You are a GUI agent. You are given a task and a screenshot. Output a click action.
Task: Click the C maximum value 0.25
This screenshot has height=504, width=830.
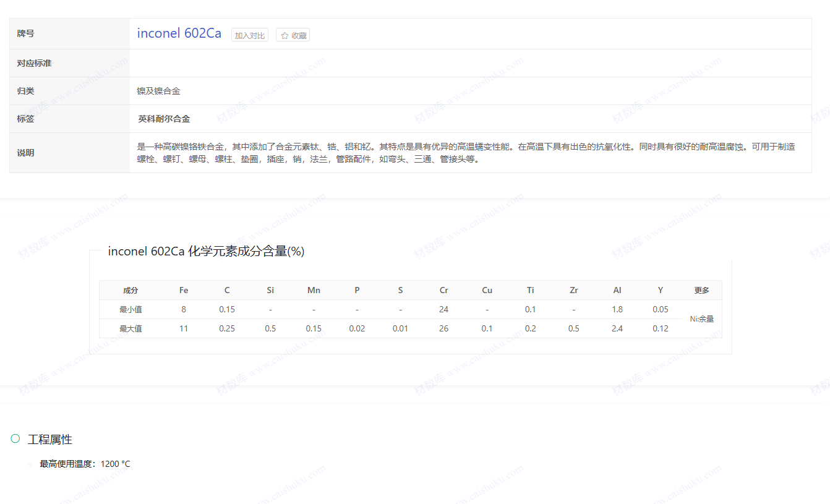coord(227,328)
